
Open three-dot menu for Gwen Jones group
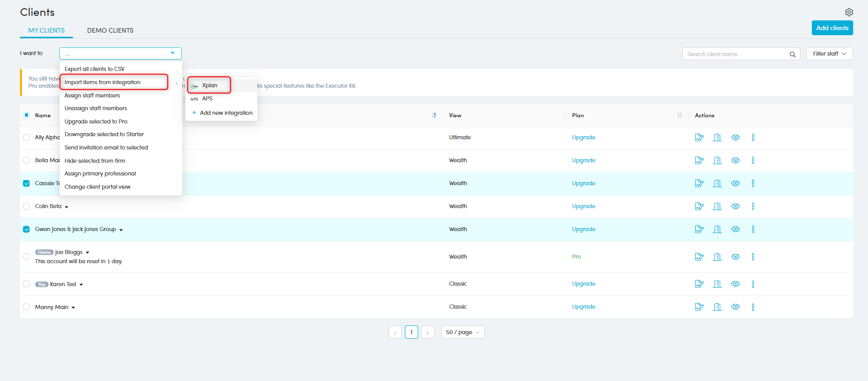[x=753, y=229]
